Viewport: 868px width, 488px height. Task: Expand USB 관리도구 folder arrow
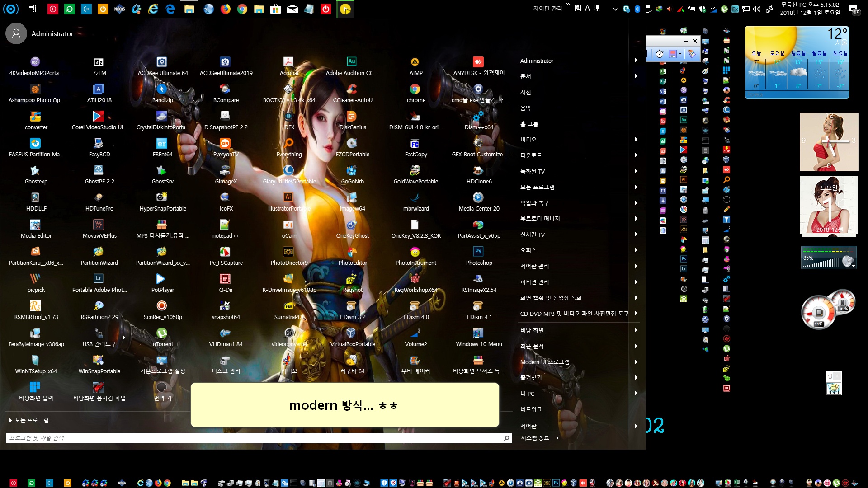tap(123, 338)
